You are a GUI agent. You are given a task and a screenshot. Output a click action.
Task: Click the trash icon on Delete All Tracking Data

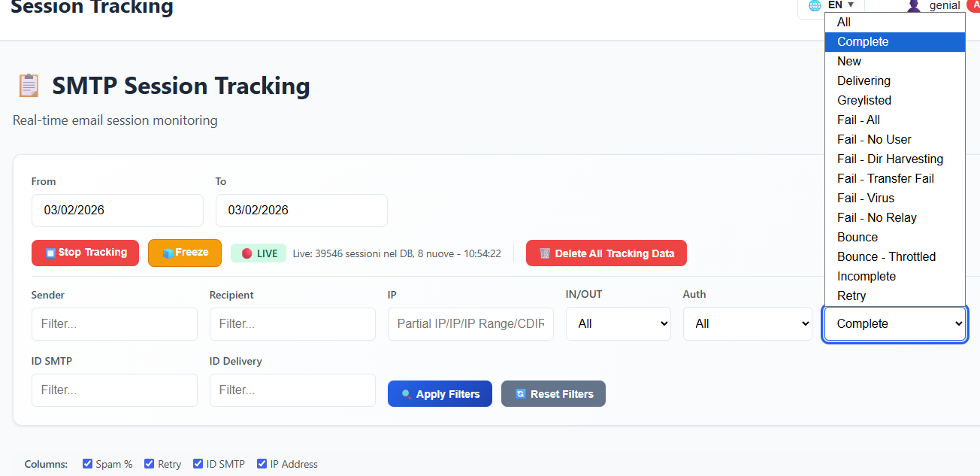coord(545,253)
